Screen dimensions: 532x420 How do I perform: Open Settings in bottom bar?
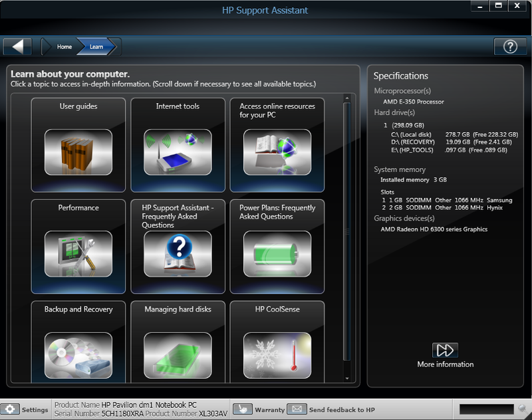pos(25,409)
